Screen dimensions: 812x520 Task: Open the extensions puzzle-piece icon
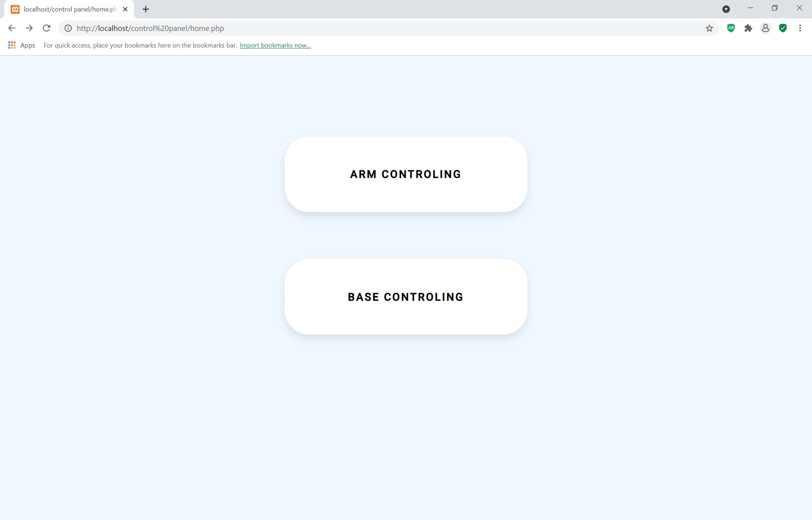click(749, 28)
